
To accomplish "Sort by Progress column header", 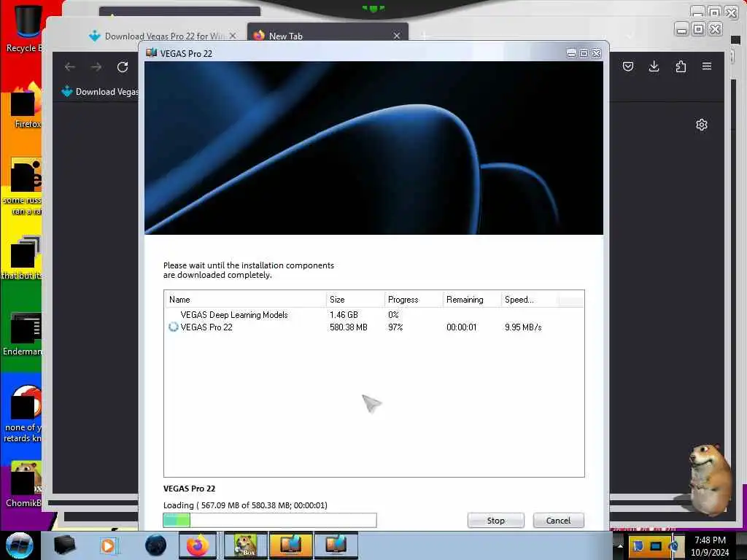I will pyautogui.click(x=413, y=300).
